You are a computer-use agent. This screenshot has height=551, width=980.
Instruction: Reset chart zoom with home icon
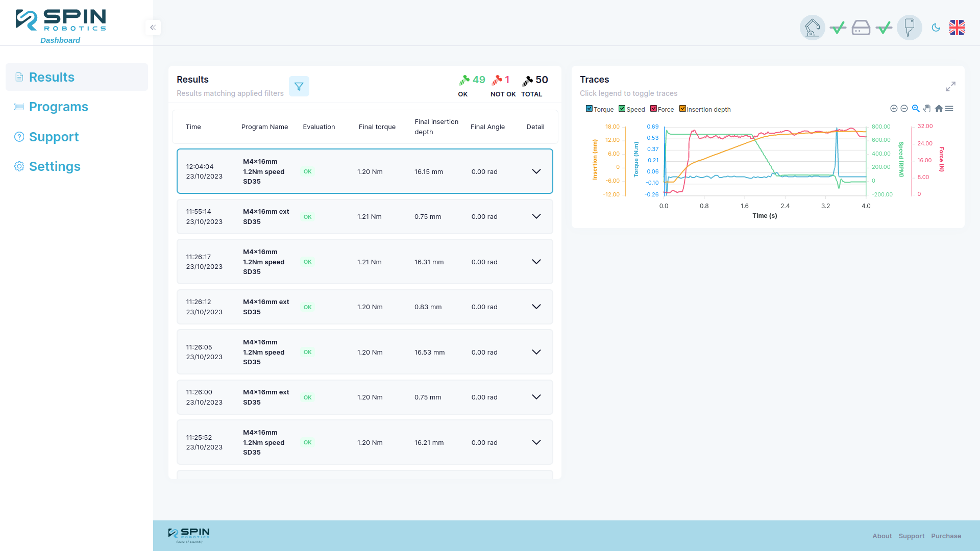939,109
